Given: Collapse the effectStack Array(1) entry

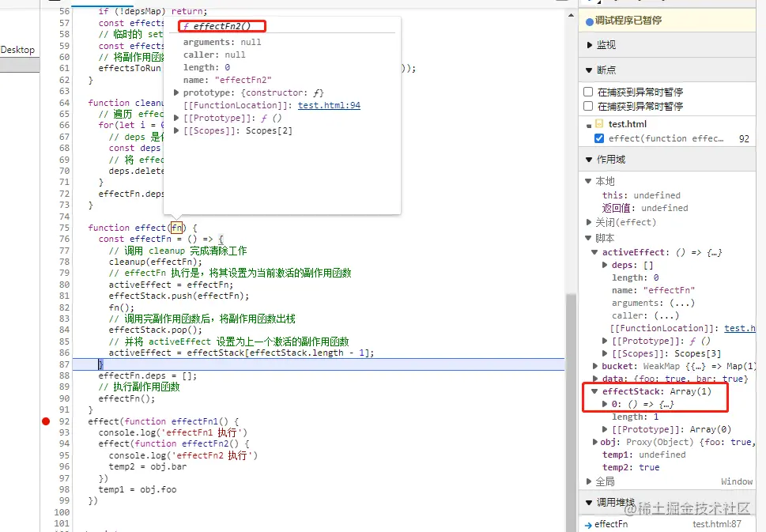Looking at the screenshot, I should pyautogui.click(x=594, y=391).
